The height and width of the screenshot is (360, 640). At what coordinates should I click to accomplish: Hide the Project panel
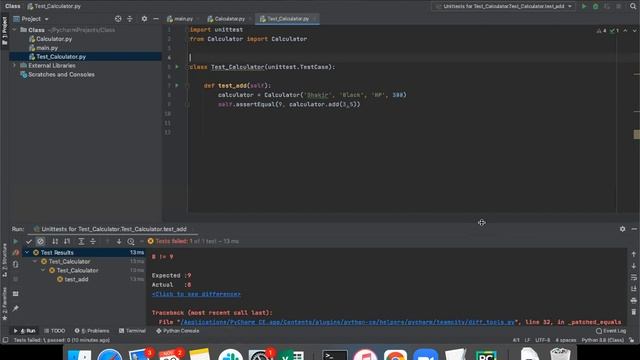(156, 19)
